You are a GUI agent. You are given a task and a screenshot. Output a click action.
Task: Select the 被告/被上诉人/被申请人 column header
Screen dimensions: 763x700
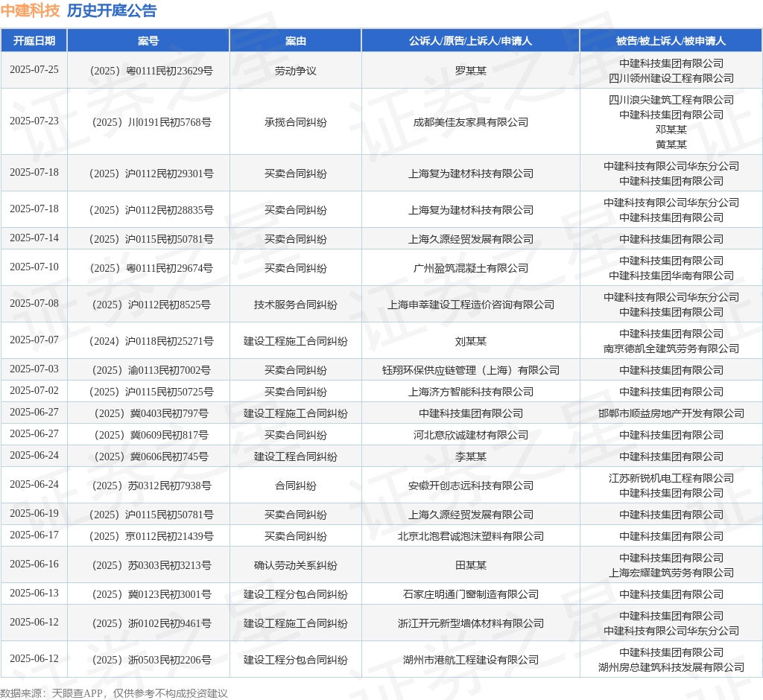(x=671, y=41)
